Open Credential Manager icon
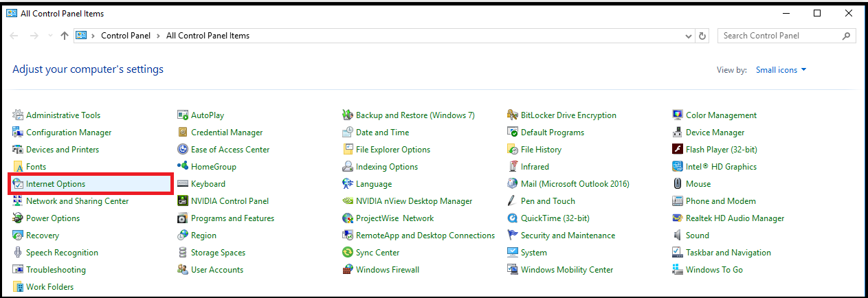The image size is (868, 298). [x=183, y=133]
